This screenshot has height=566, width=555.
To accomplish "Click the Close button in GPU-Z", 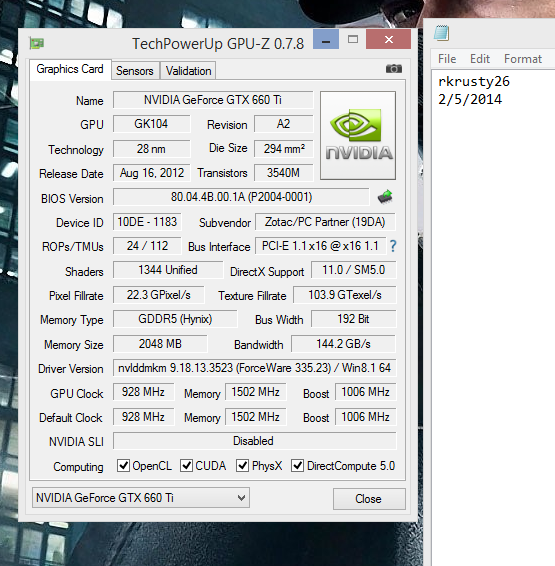I will (369, 499).
